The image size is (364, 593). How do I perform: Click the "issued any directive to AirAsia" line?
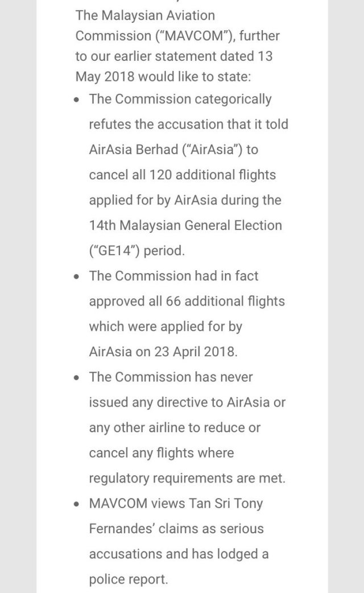187,402
